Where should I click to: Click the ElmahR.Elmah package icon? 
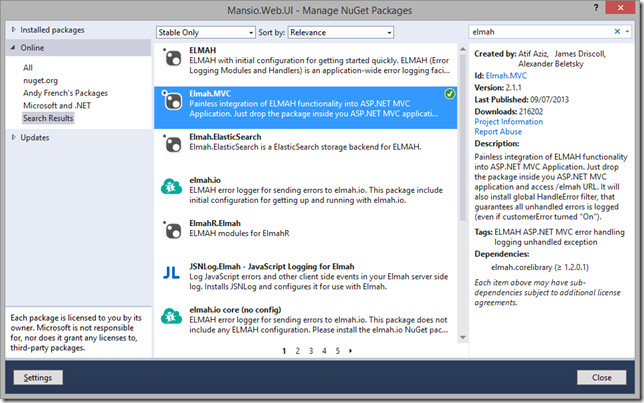coord(170,229)
